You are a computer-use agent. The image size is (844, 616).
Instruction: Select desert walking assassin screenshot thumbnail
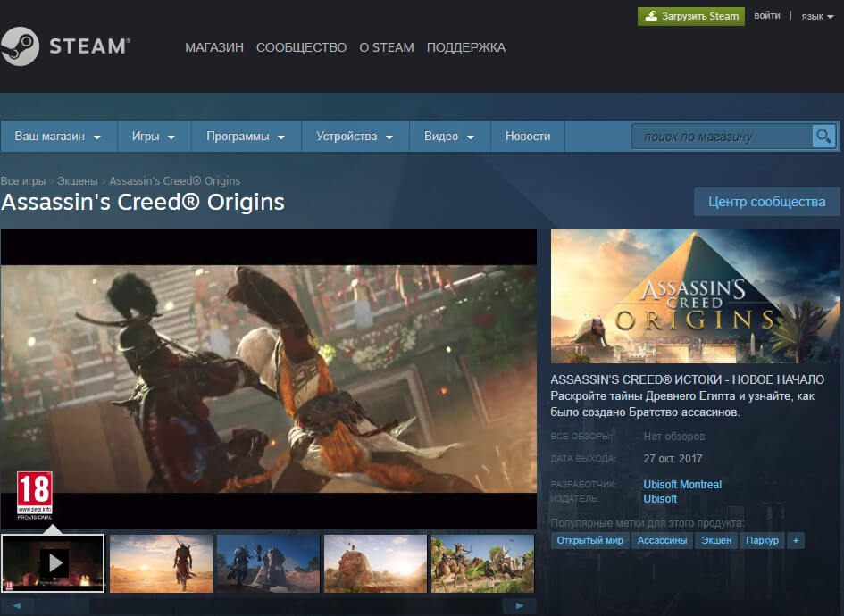click(x=161, y=563)
